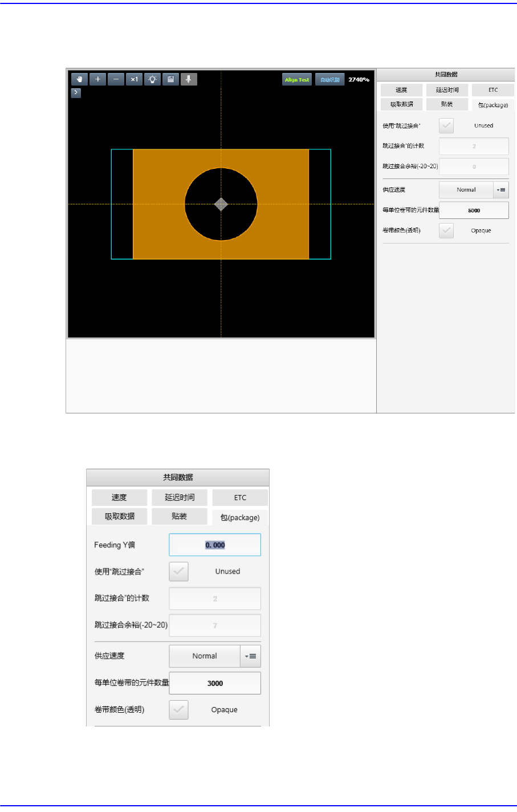Viewport: 517px width, 812px height.
Task: Zoom in with the plus icon
Action: pyautogui.click(x=97, y=79)
